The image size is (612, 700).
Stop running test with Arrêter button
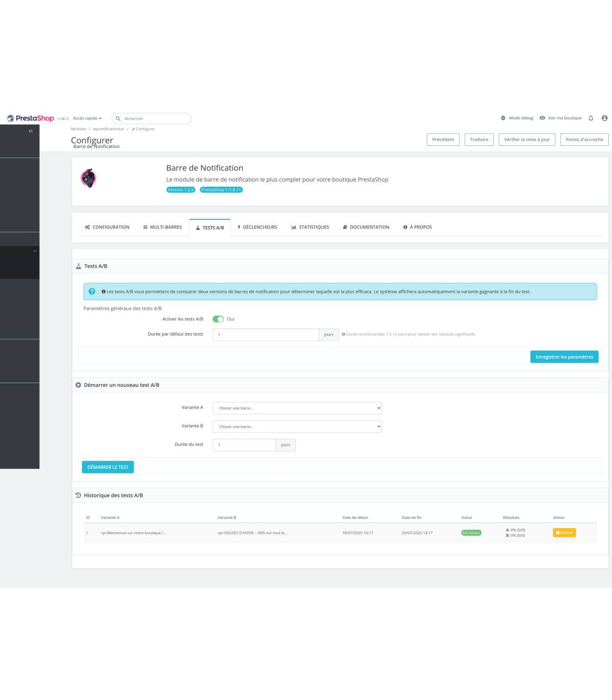click(564, 533)
